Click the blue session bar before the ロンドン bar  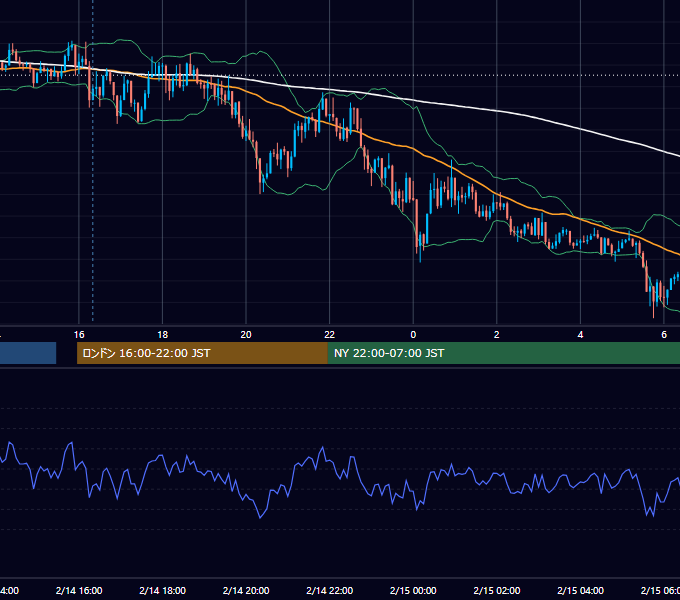28,353
